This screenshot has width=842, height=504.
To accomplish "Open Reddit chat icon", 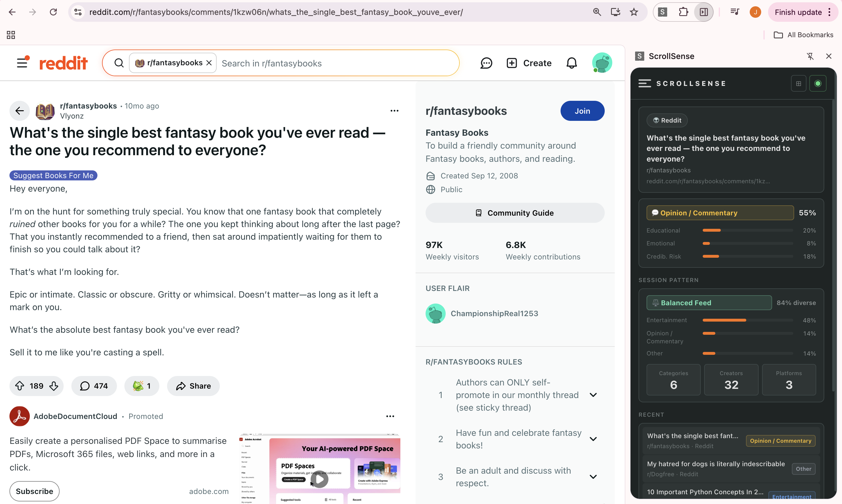I will (486, 63).
